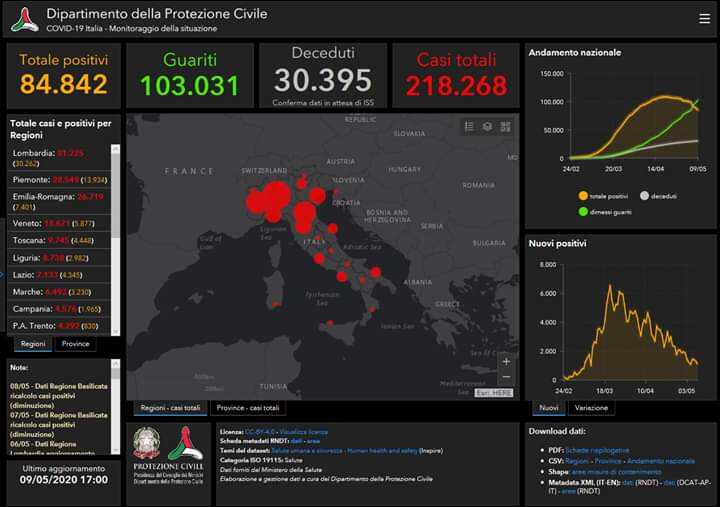720x507 pixels.
Task: Open the map layers icon
Action: [487, 127]
